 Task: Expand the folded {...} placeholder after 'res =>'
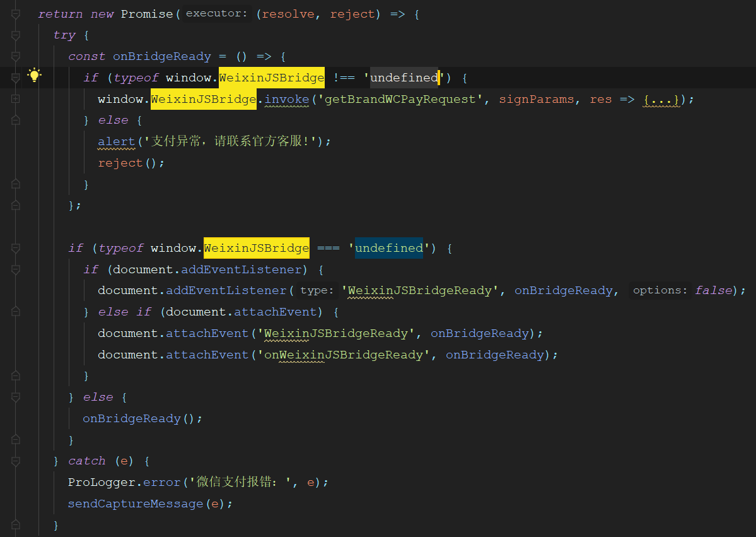click(x=661, y=100)
